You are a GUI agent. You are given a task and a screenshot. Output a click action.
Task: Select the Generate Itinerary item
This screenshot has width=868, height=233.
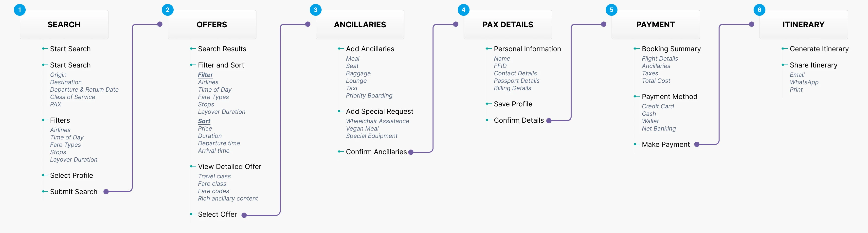click(x=819, y=49)
